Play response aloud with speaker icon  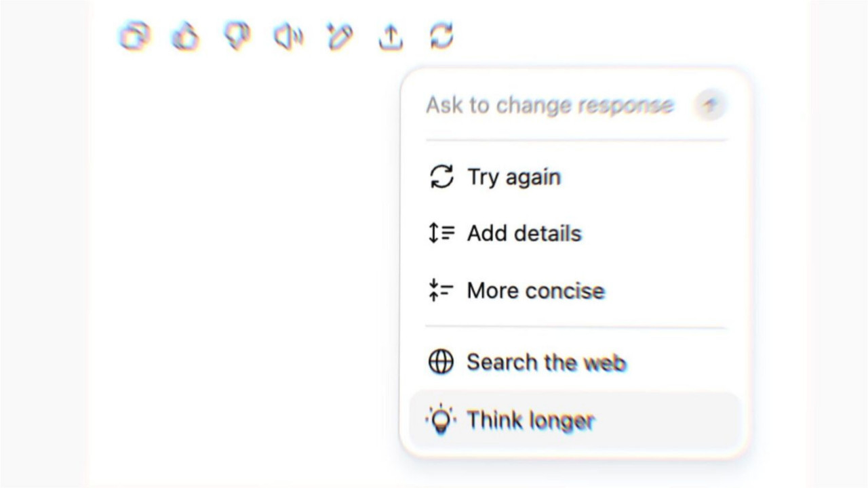(288, 37)
